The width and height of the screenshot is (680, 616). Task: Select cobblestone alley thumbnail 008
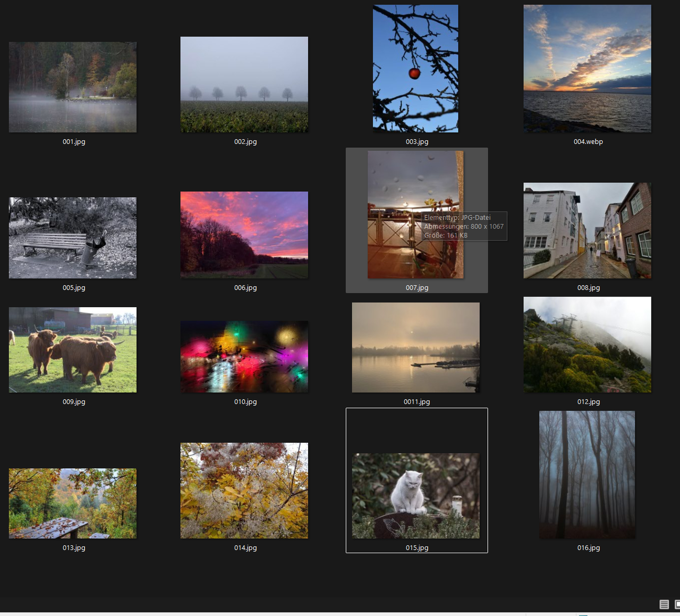[x=588, y=231]
